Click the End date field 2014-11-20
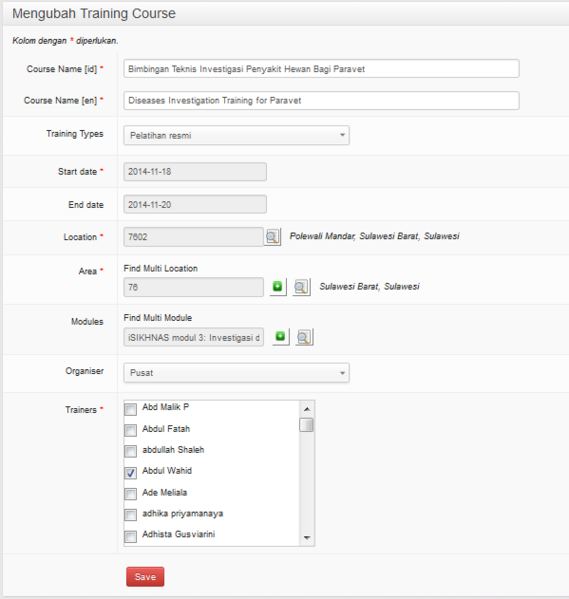This screenshot has height=599, width=569. pyautogui.click(x=195, y=204)
